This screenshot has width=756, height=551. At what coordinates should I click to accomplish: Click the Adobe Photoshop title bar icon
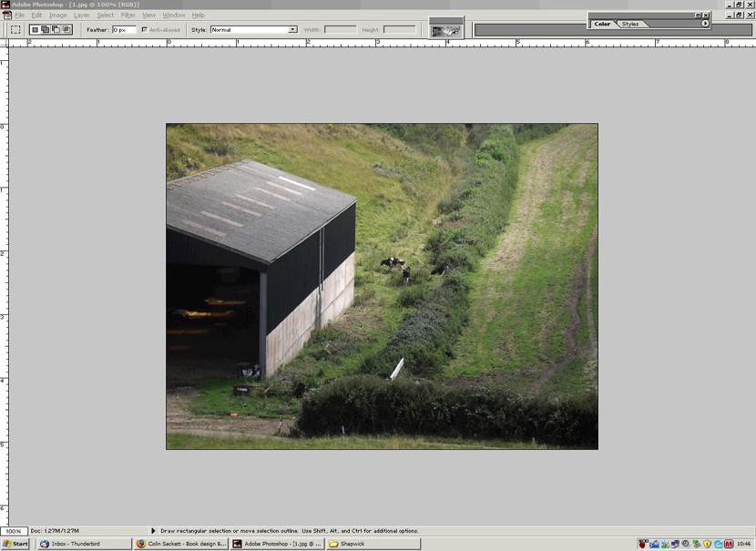(5, 5)
